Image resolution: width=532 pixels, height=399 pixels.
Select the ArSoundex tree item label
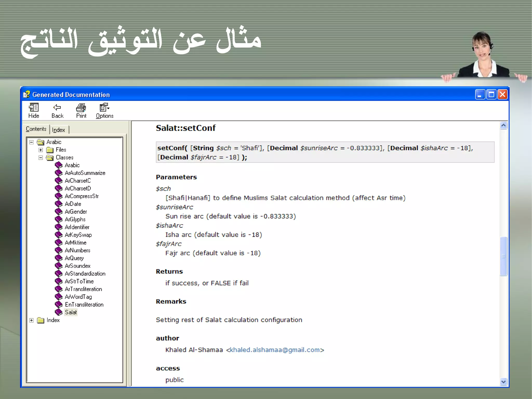tap(77, 266)
